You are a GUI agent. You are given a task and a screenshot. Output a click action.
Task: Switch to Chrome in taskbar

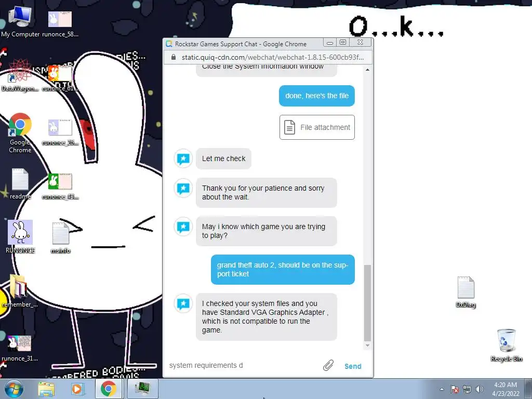tap(108, 389)
